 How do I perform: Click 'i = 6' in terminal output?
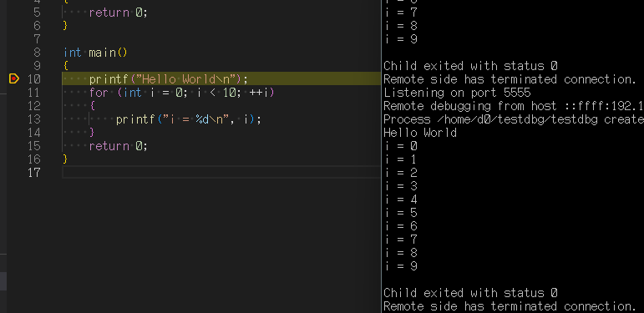tap(401, 226)
